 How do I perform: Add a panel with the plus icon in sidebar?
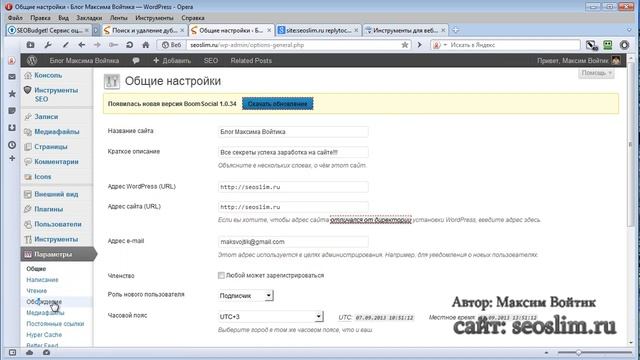(12, 158)
